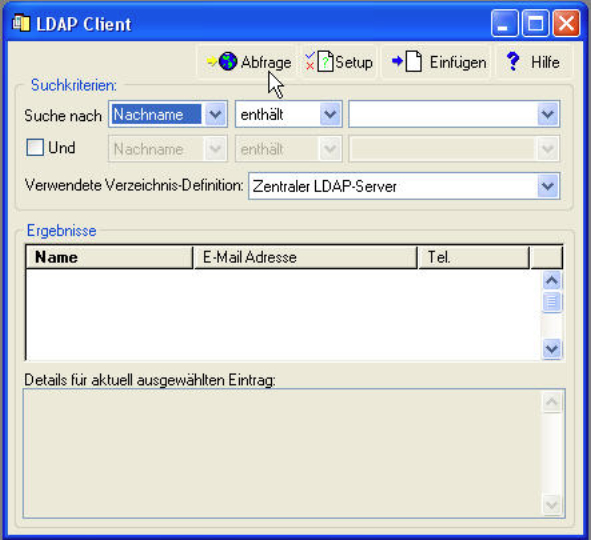Open Setup via the checklist document icon
The width and height of the screenshot is (591, 540).
coord(319,61)
